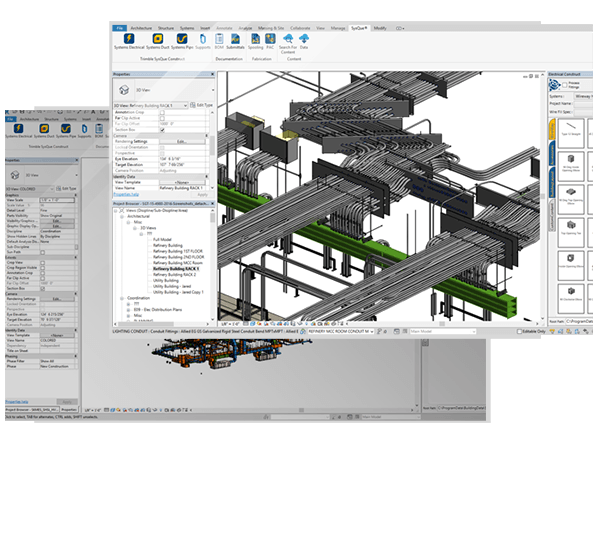The width and height of the screenshot is (600, 539).
Task: Switch to the Systems ribbon tab
Action: tap(187, 28)
